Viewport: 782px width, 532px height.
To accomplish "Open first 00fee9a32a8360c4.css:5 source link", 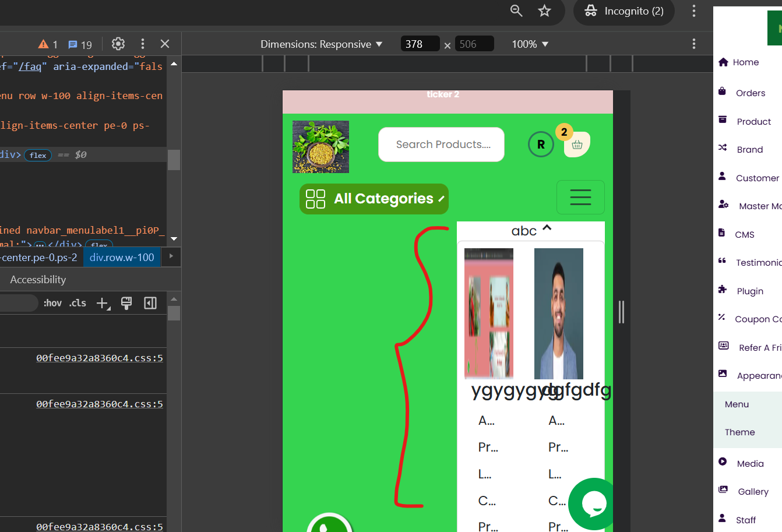I will (100, 358).
